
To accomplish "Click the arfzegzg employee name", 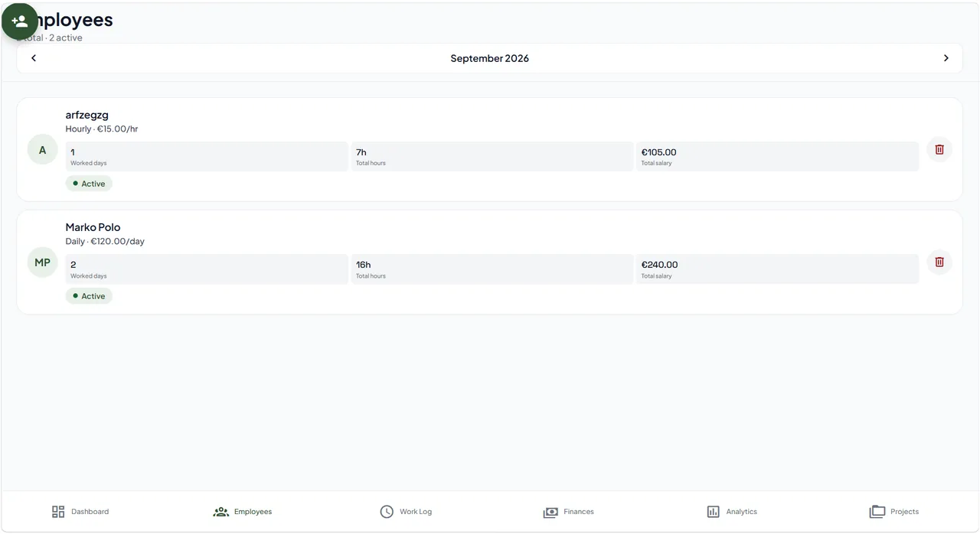I will [87, 115].
